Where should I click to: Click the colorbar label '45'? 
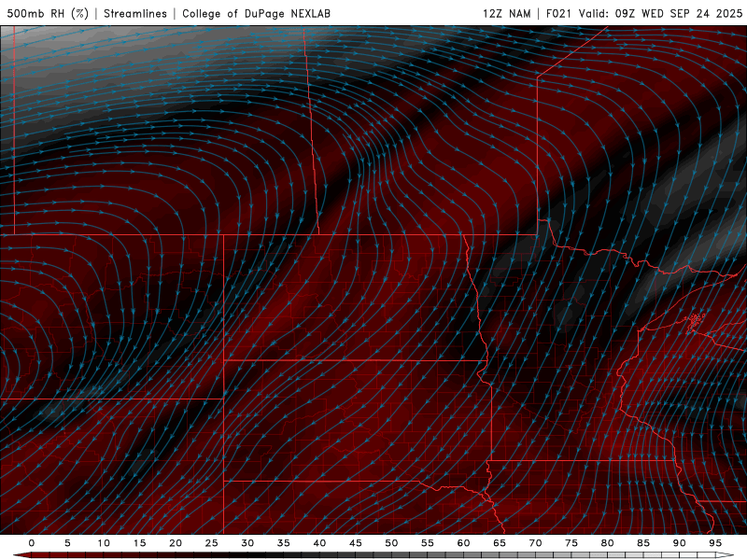(x=356, y=543)
